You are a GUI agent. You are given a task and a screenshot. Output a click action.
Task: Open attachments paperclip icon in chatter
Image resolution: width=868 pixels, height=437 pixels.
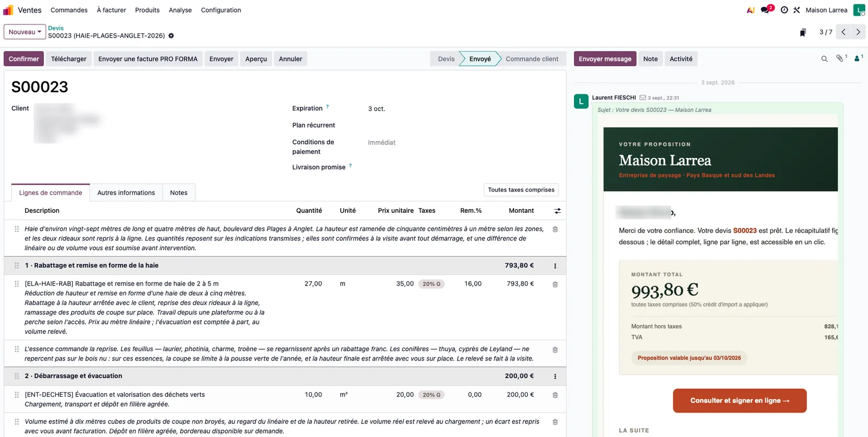840,58
